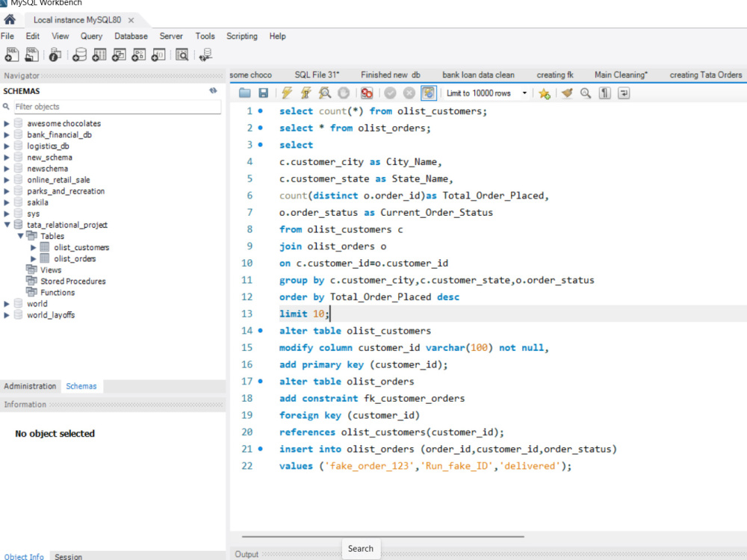Viewport: 747px width, 560px height.
Task: Save the script with the floppy icon
Action: click(x=263, y=93)
